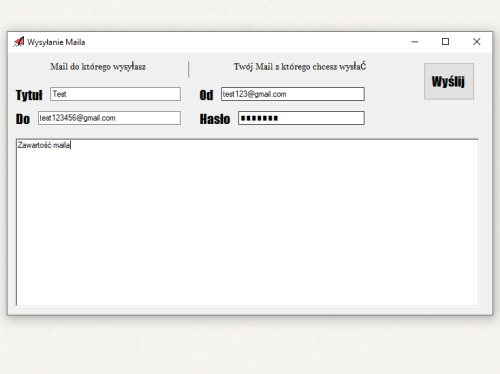
Task: Click inside the mail content text area
Action: pos(247,222)
